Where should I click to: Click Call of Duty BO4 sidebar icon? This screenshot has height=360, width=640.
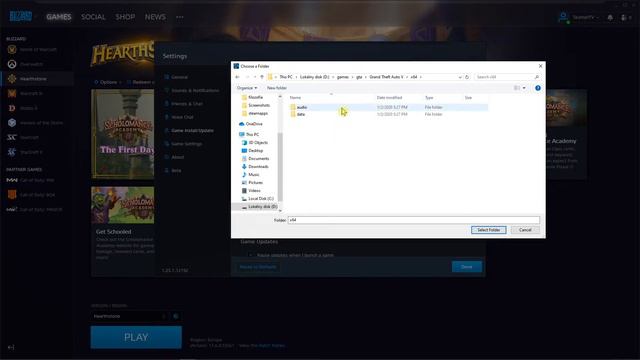pos(12,195)
